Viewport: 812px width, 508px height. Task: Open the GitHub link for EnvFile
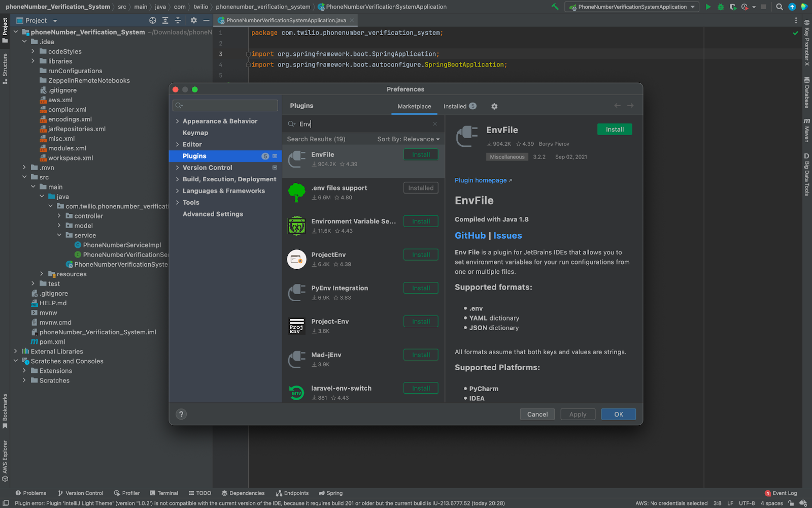470,235
